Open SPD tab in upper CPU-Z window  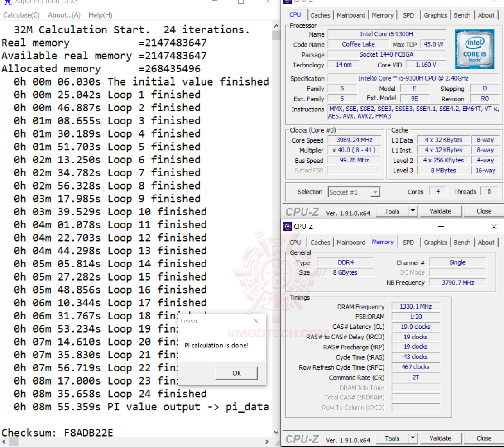coord(408,15)
